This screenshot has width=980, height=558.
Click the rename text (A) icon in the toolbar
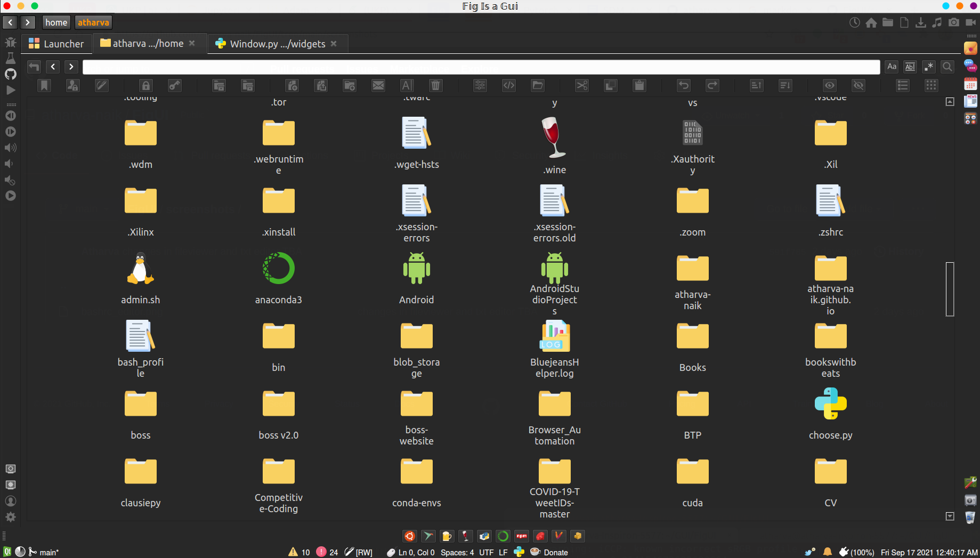407,85
